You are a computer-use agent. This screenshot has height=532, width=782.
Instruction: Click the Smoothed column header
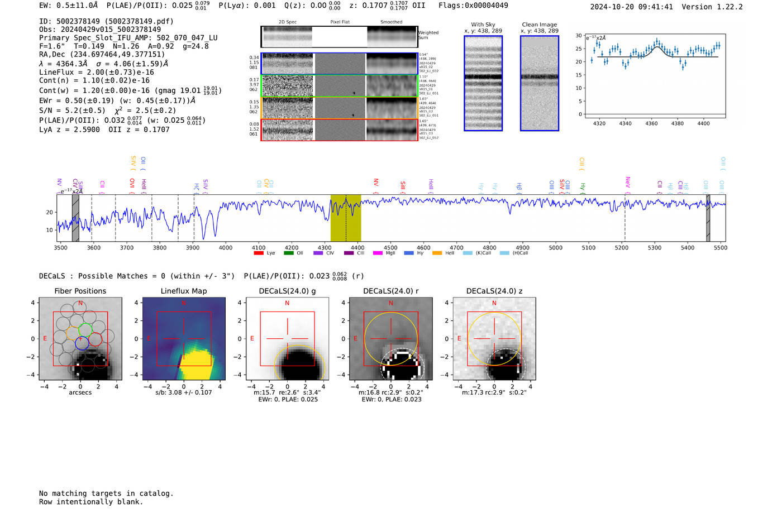pyautogui.click(x=392, y=22)
